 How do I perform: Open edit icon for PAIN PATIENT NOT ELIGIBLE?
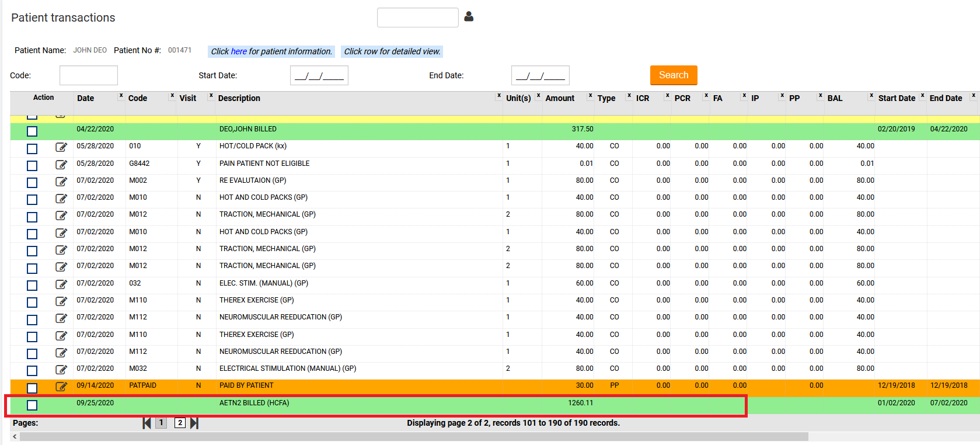pyautogui.click(x=61, y=165)
